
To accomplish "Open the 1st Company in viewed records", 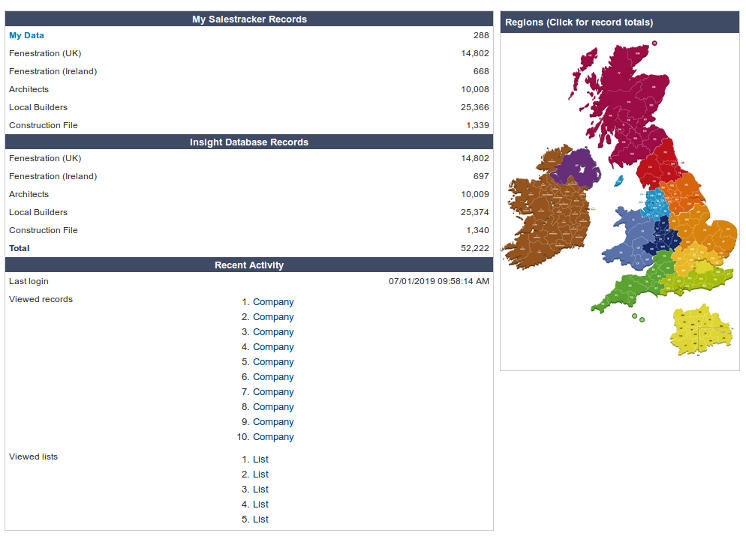I will [x=273, y=302].
